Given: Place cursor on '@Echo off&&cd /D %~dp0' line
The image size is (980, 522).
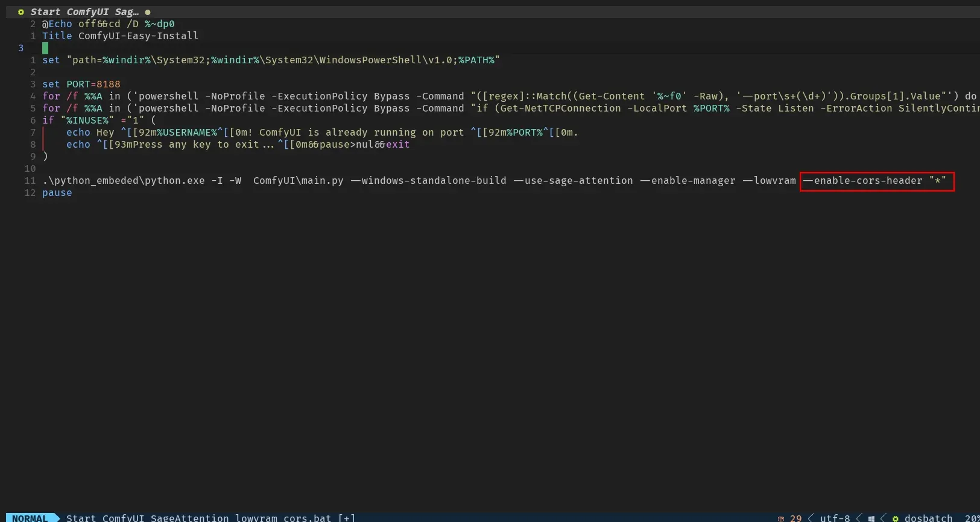Looking at the screenshot, I should 109,24.
